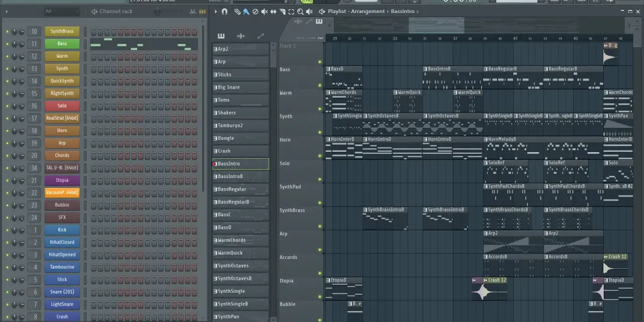
Task: Open the Bass channel mini piano roll
Action: coord(144,44)
